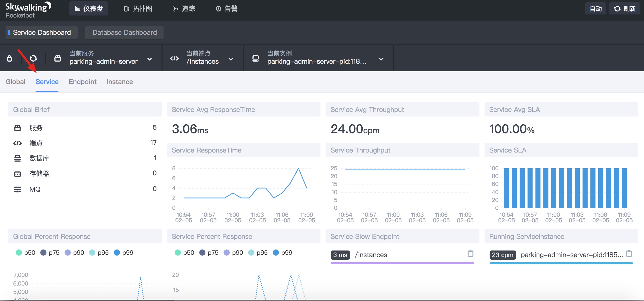Image resolution: width=644 pixels, height=301 pixels.
Task: Expand the current service dropdown parking-admin-server
Action: [150, 59]
